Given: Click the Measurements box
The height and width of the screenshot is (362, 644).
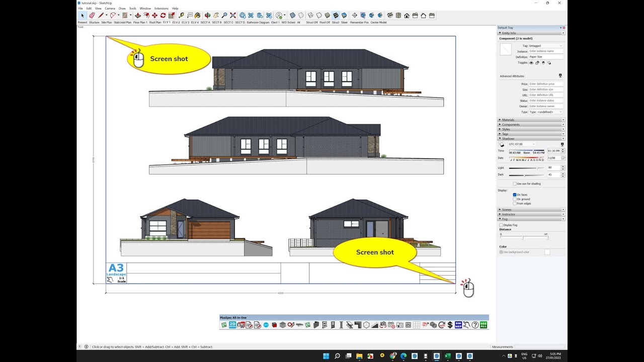Looking at the screenshot, I should pos(540,347).
